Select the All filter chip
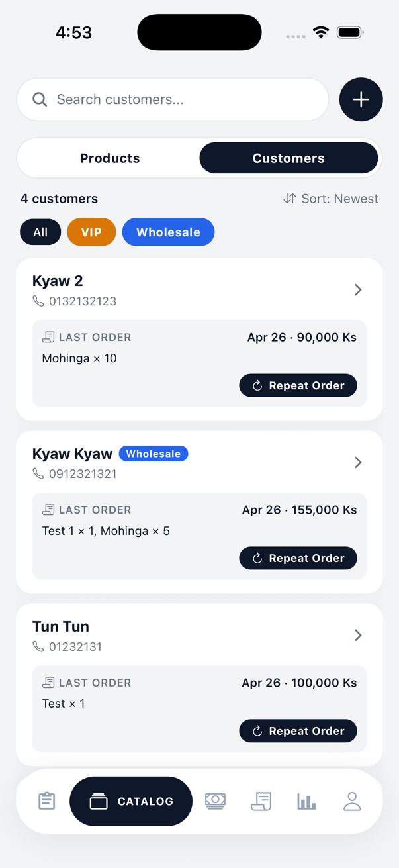 click(x=40, y=232)
